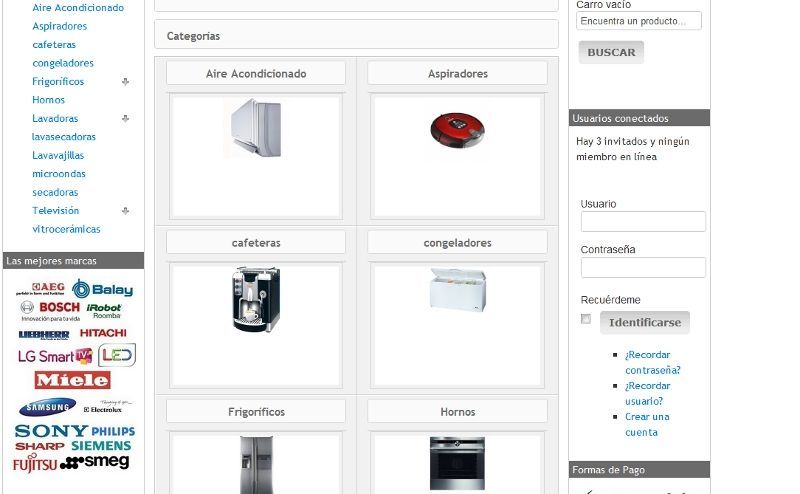Click the Liebherr brand logo
Image resolution: width=800 pixels, height=494 pixels.
tap(44, 335)
